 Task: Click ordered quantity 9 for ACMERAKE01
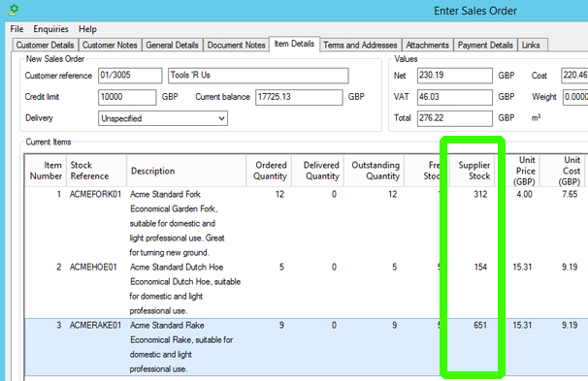pyautogui.click(x=281, y=325)
